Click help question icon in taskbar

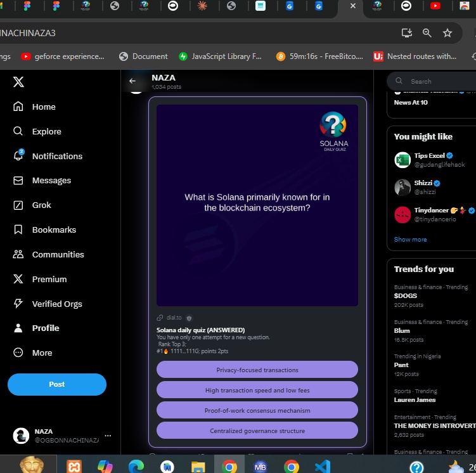(x=417, y=467)
